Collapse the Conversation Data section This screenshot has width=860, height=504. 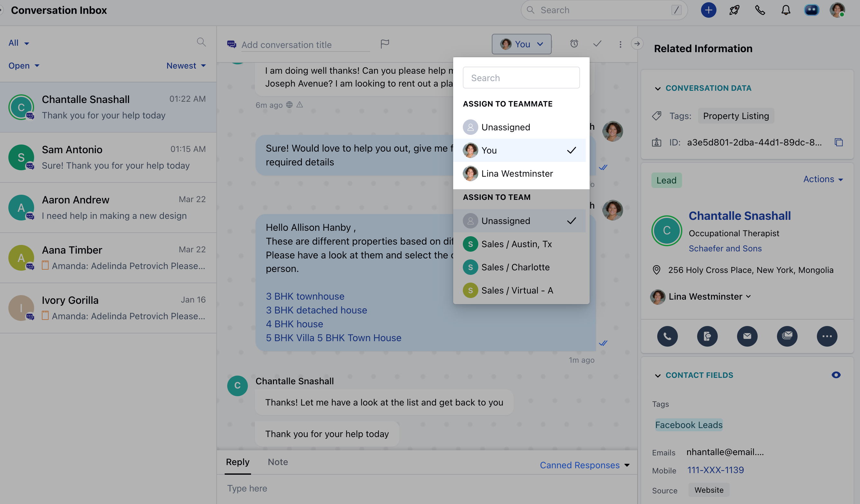658,89
